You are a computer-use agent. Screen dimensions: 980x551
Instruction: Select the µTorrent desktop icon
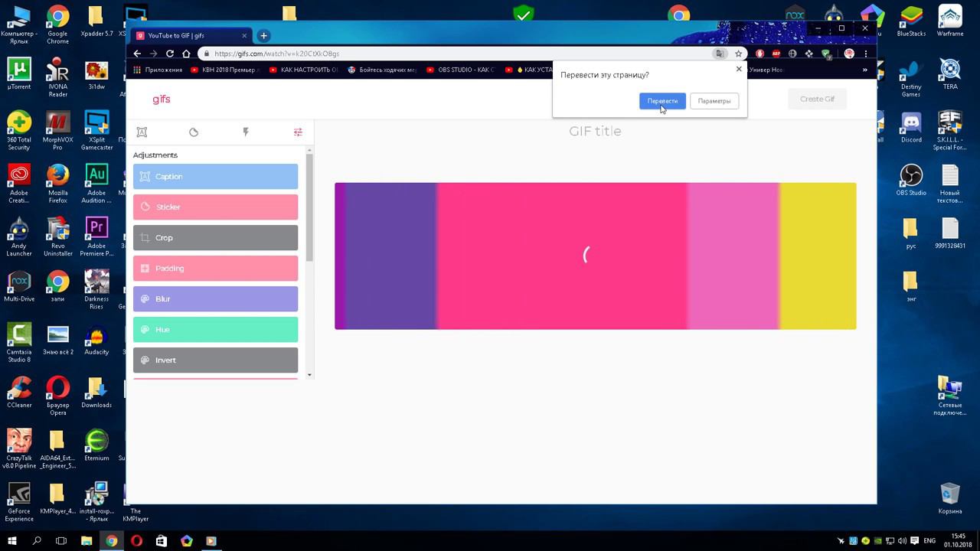(19, 74)
